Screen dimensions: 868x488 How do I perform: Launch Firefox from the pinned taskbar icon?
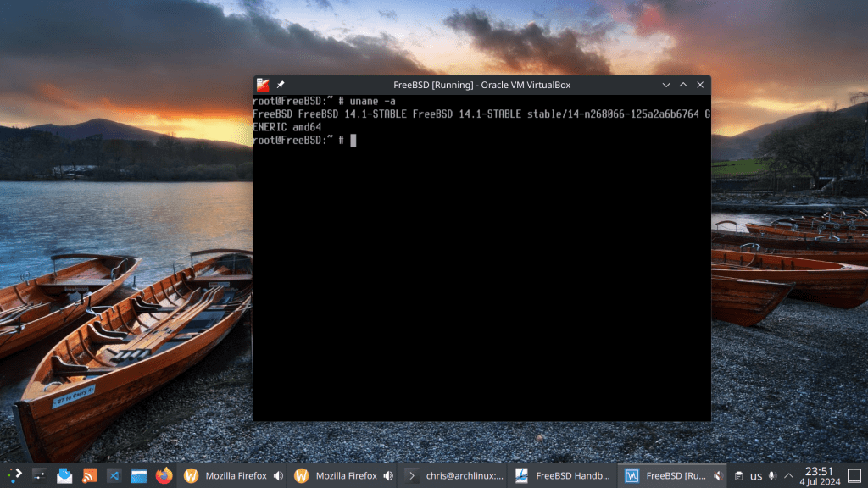click(164, 475)
